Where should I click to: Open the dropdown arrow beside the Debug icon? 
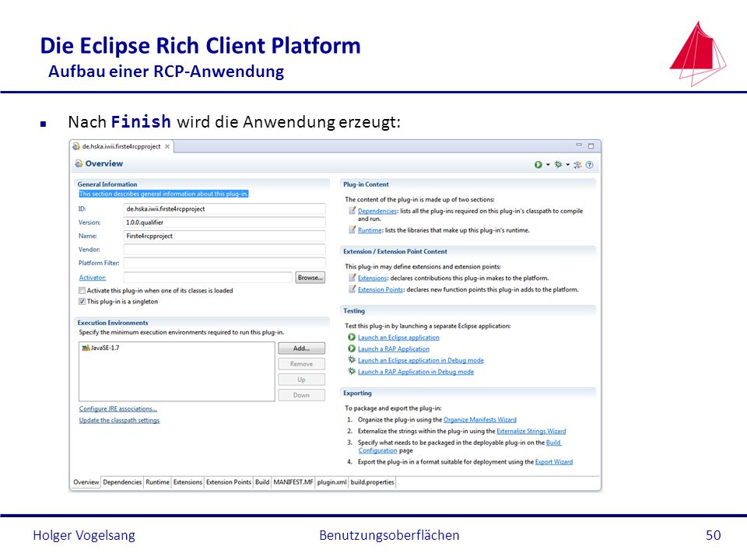pos(568,165)
